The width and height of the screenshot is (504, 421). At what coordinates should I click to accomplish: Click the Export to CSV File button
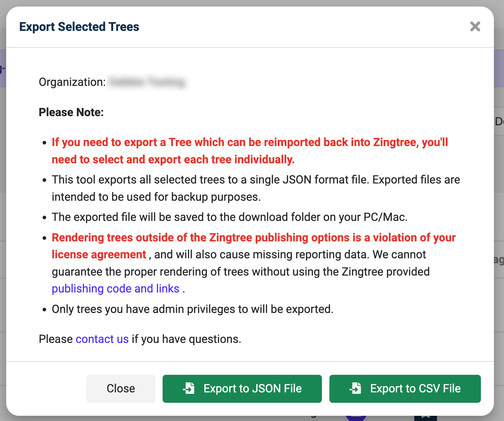point(405,388)
